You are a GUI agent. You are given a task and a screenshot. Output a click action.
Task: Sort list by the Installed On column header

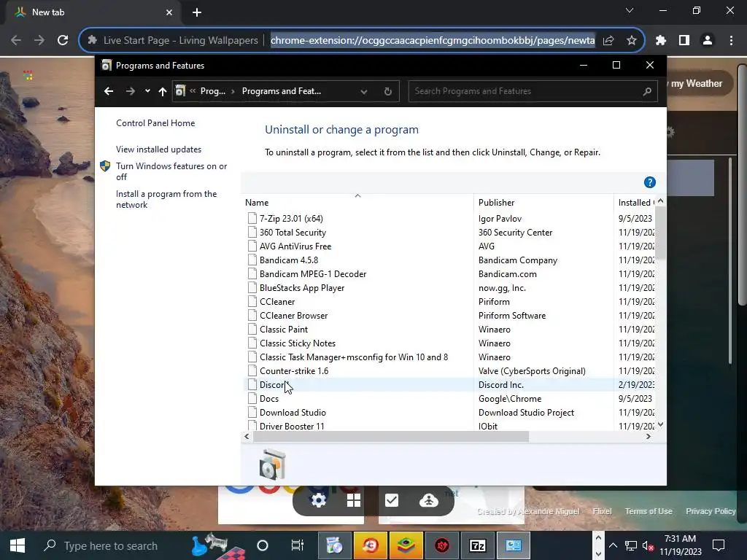pos(635,203)
